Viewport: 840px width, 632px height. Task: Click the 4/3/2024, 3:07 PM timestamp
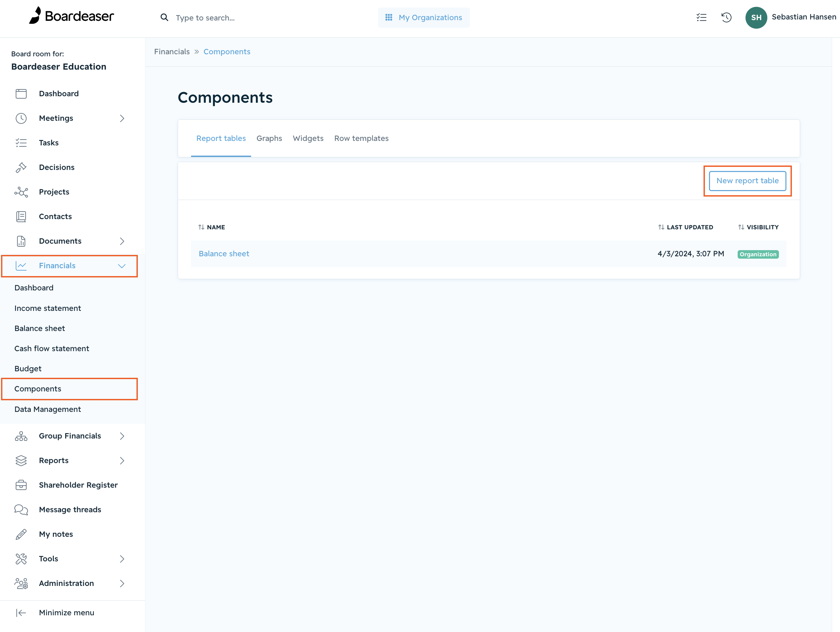[x=690, y=254]
